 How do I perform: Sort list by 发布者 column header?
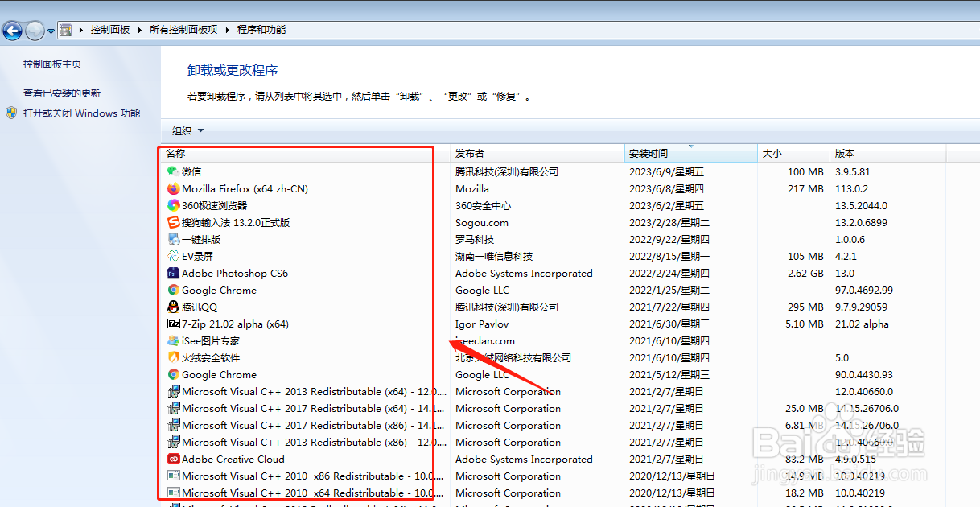tap(537, 153)
